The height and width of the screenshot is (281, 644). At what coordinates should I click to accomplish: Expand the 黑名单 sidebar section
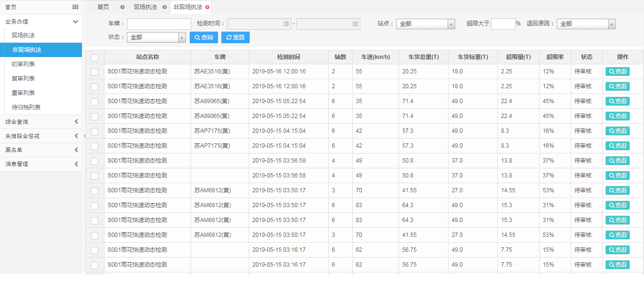tap(76, 150)
